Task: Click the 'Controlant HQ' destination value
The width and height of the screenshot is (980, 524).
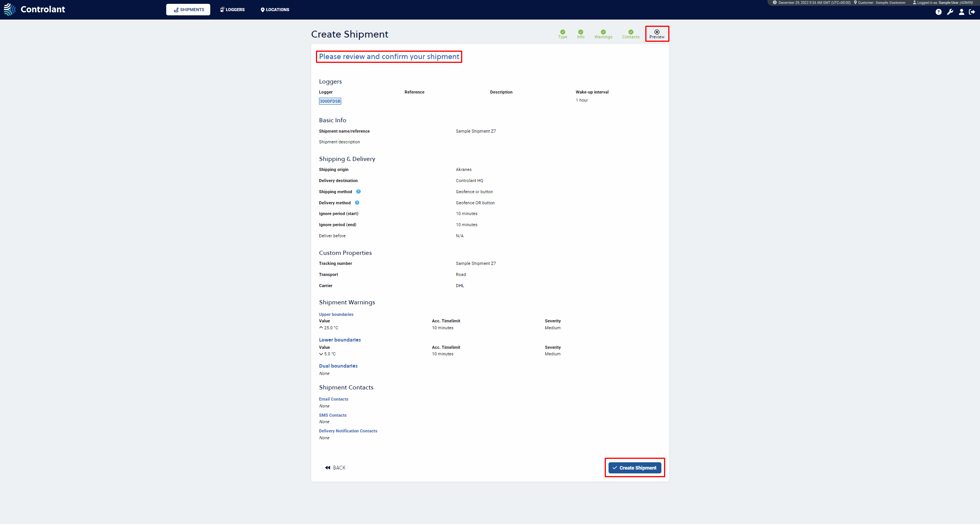Action: pos(470,181)
